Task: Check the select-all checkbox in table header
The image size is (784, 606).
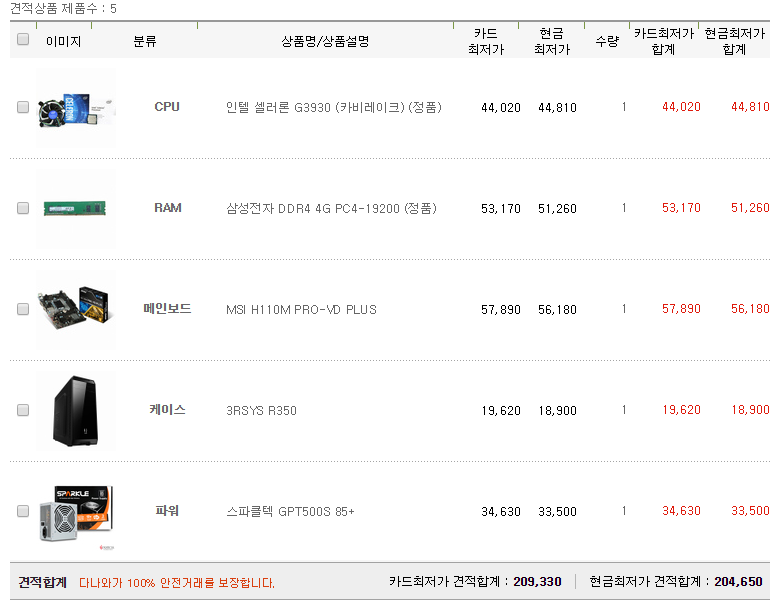Action: tap(23, 39)
